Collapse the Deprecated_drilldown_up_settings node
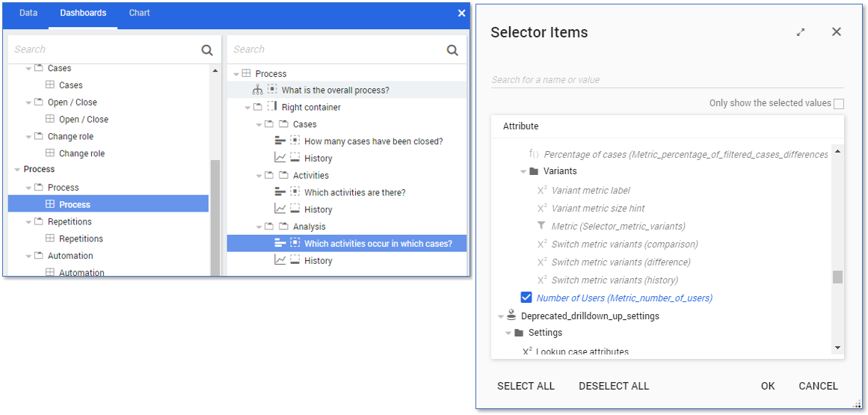Screen dimensions: 868x415 tap(500, 316)
